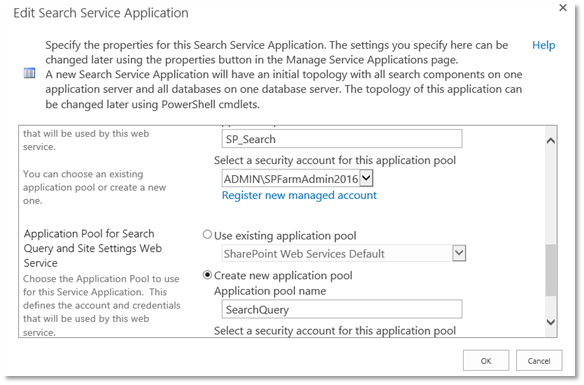Select Create new application pool radio

tap(207, 275)
